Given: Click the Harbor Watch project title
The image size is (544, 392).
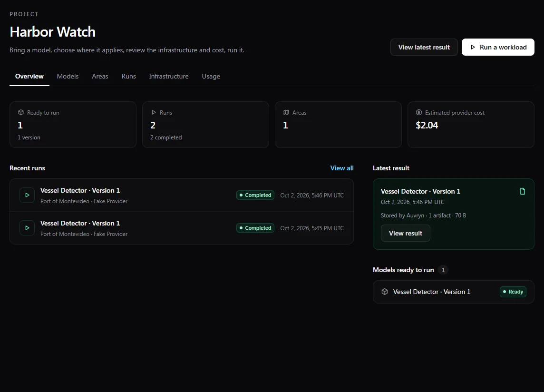Looking at the screenshot, I should tap(53, 32).
